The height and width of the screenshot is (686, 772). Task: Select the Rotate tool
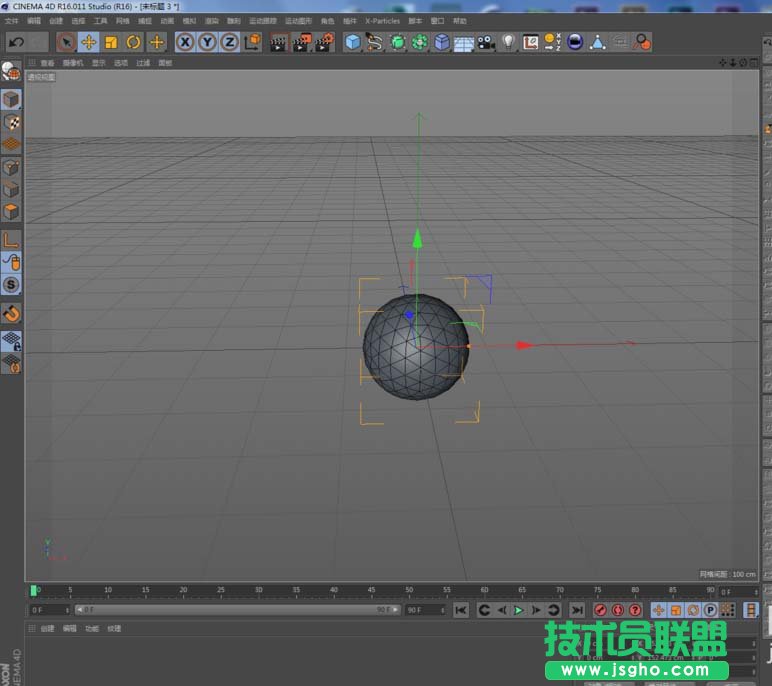click(x=133, y=42)
